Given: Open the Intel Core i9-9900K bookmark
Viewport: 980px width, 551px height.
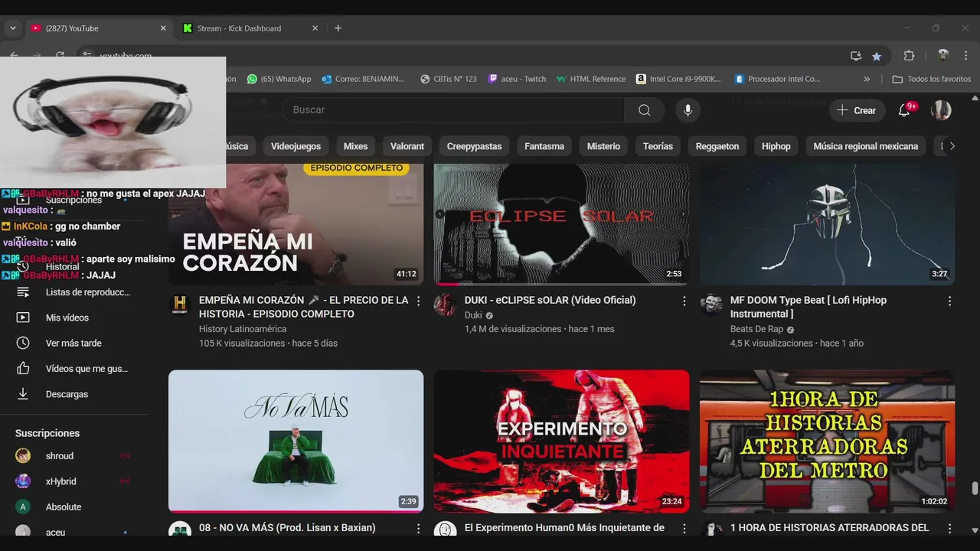Looking at the screenshot, I should (679, 79).
